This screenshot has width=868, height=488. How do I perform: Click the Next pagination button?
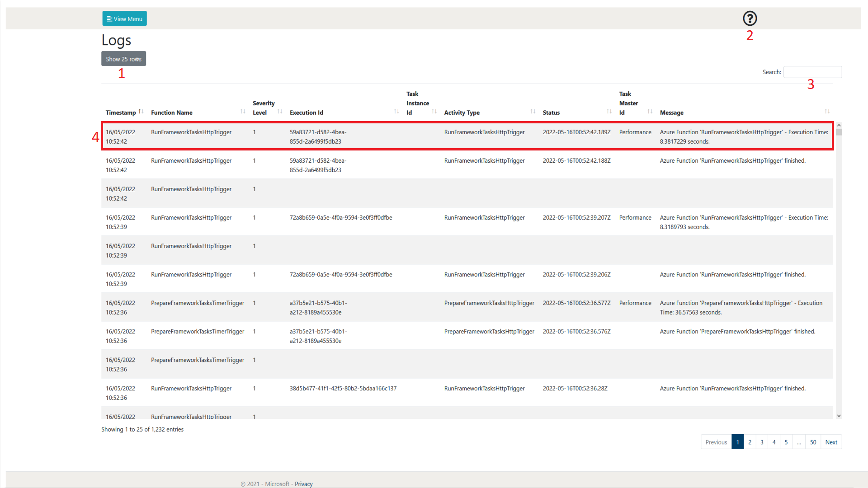tap(831, 442)
